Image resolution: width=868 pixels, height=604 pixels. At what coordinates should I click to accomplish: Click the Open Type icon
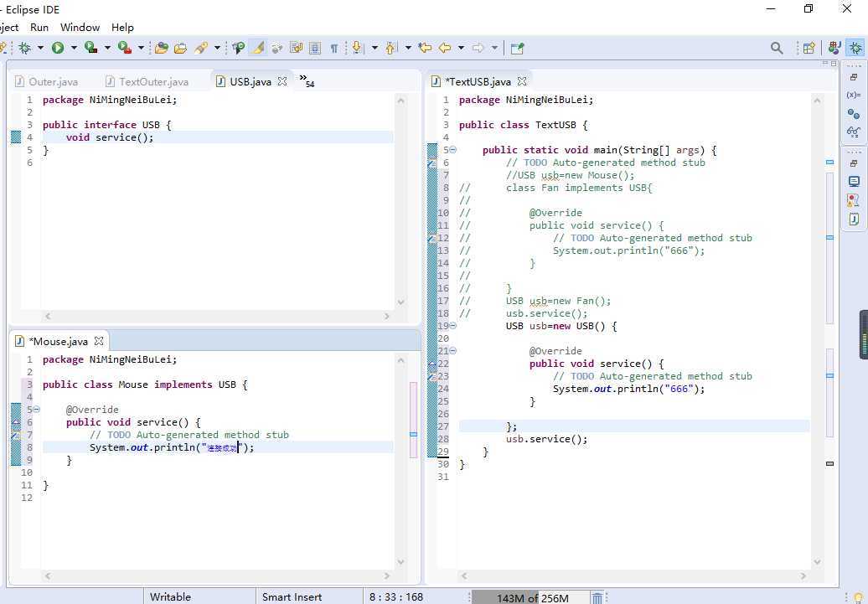click(x=162, y=48)
